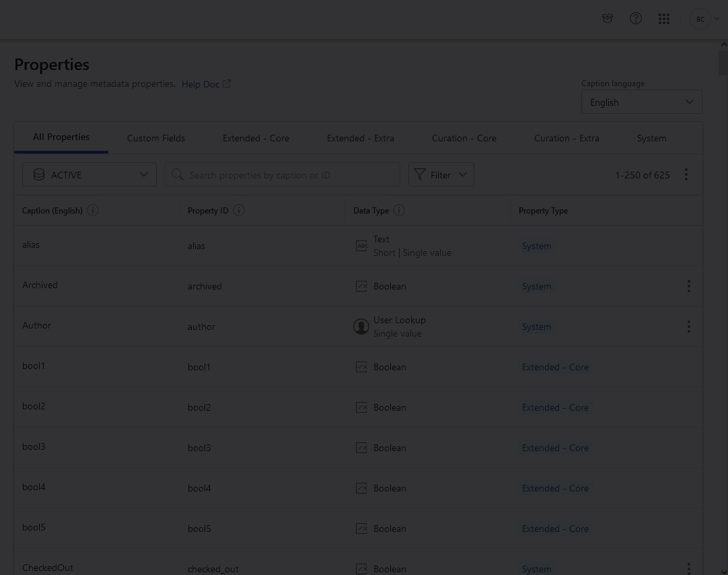Open more options menu for Author row

(x=688, y=327)
